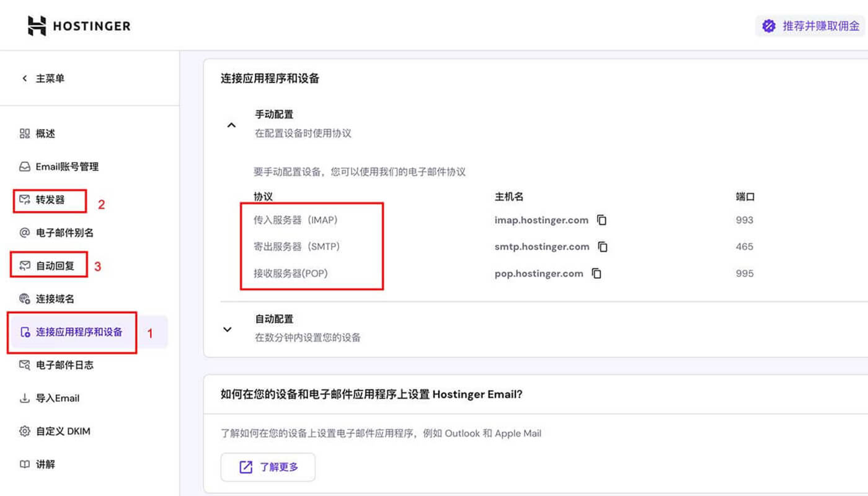The image size is (868, 496).
Task: Click the 在配置设备时使用协议 subtitle
Action: point(303,133)
